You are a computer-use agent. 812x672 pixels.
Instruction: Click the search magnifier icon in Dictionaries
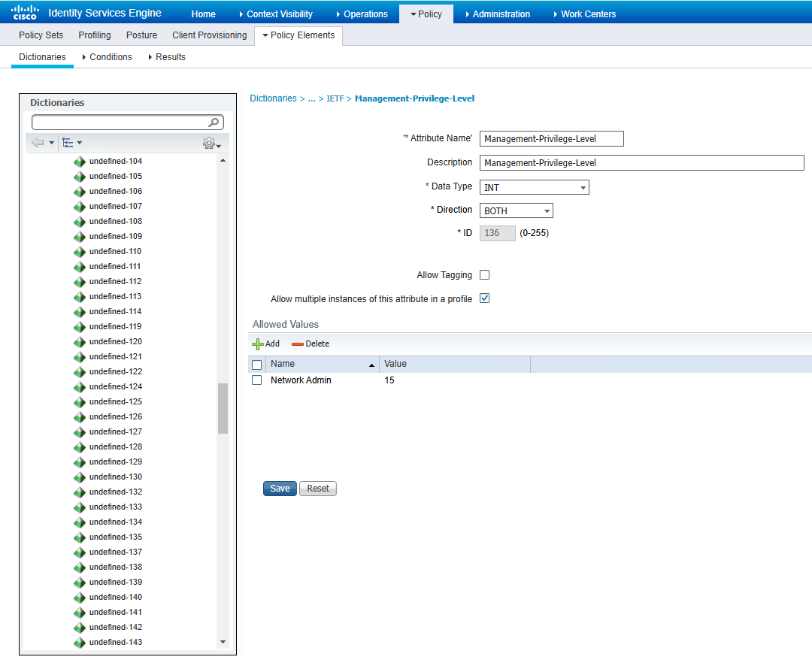point(214,123)
